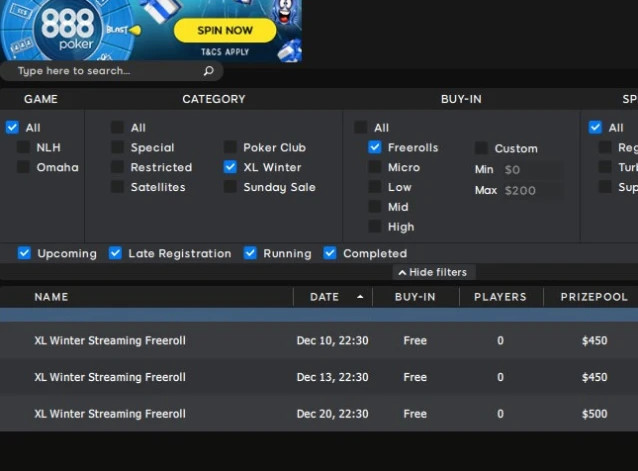
Task: Select the Dec 10 XL Winter Streaming Freeroll
Action: pyautogui.click(x=319, y=340)
